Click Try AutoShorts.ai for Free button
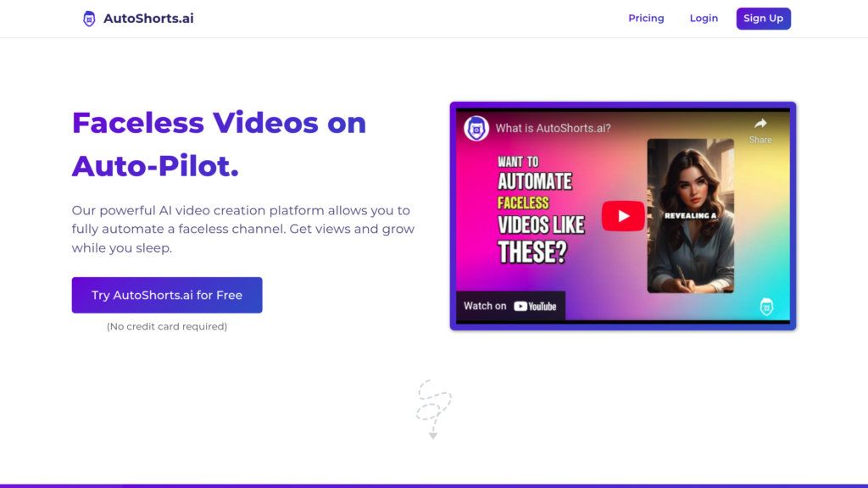The height and width of the screenshot is (488, 868). (x=167, y=295)
